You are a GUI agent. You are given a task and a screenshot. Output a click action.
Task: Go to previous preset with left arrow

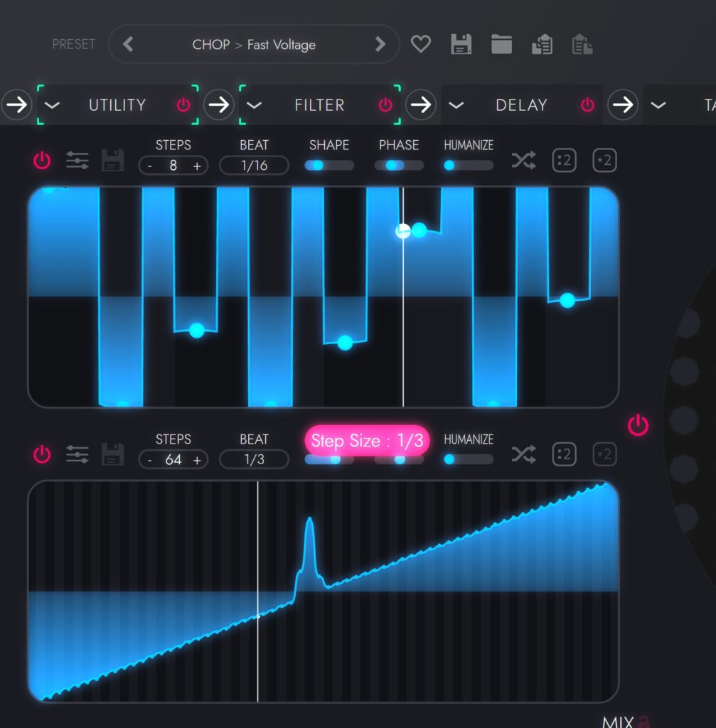(x=128, y=45)
